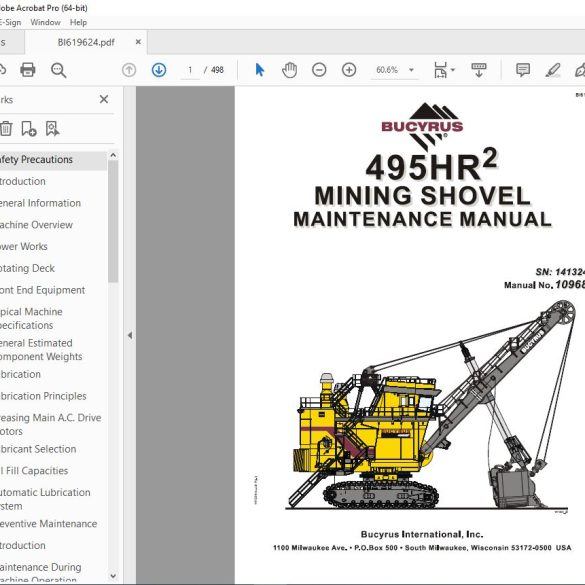Click the Bucyrus logo on page
The width and height of the screenshot is (585, 585).
click(422, 126)
